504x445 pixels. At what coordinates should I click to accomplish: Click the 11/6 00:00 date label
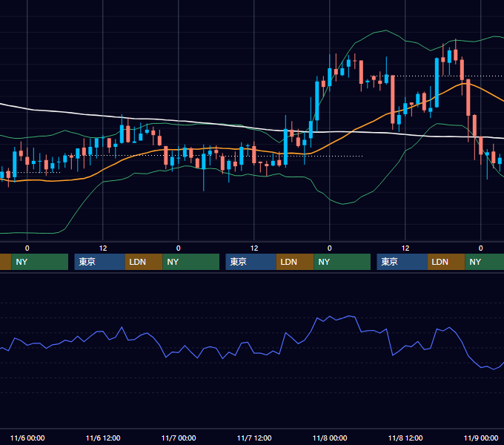click(x=27, y=438)
